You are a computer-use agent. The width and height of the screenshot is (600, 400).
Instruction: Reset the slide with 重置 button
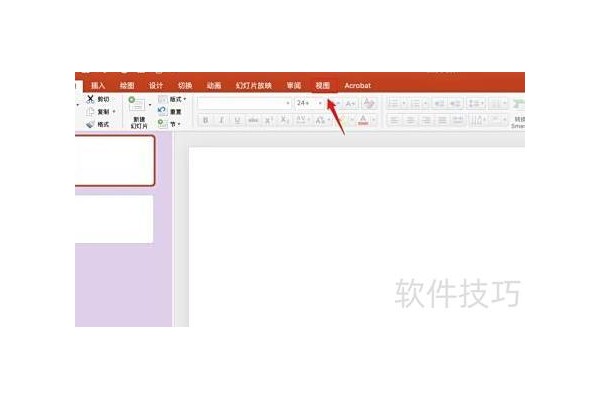point(170,111)
